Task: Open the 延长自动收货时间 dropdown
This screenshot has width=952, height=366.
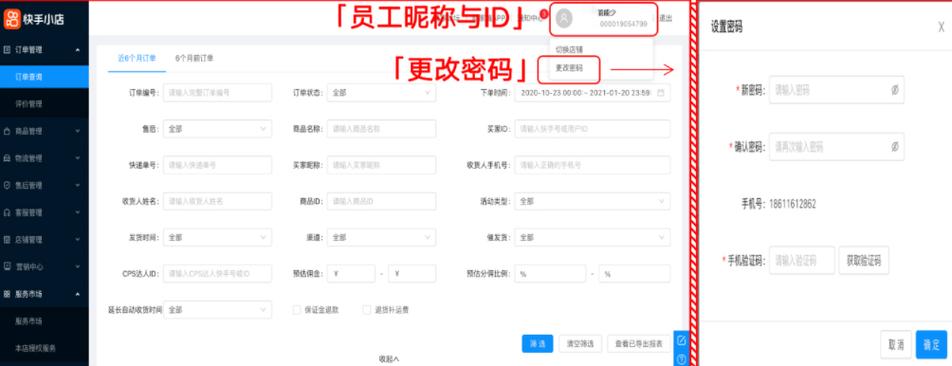Action: [x=217, y=310]
